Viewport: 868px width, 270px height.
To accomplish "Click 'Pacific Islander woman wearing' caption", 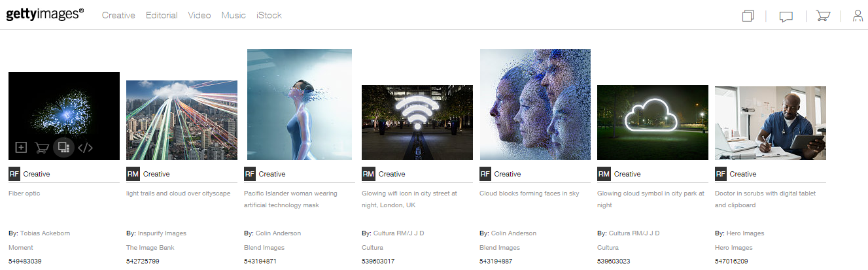I will 290,194.
